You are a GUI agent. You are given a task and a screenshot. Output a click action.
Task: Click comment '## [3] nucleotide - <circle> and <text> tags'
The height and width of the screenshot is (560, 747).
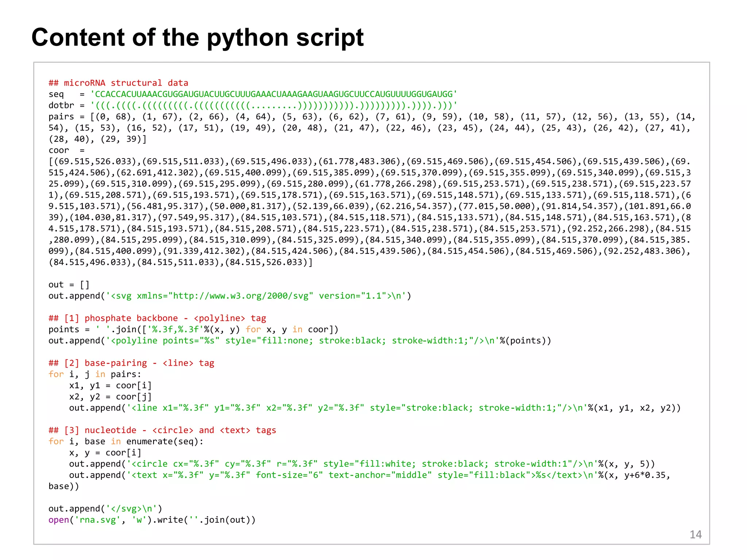[x=162, y=430]
